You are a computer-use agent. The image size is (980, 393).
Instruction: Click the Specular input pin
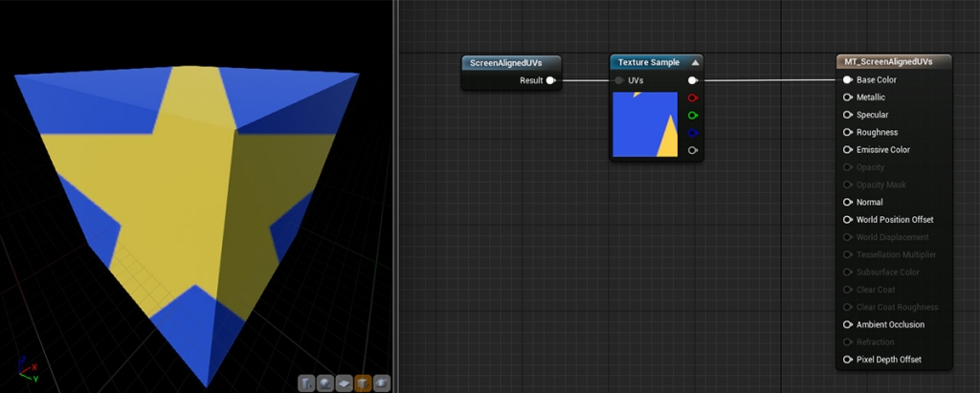(848, 115)
